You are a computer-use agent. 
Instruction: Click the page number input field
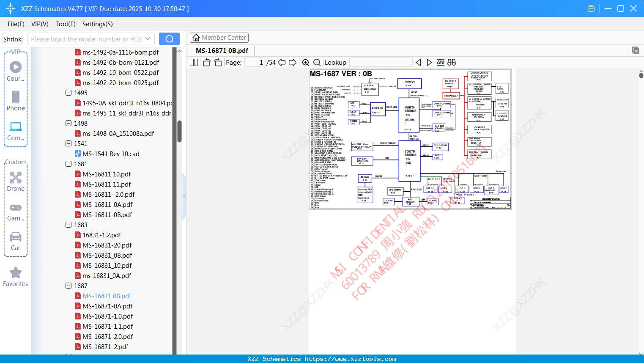tap(255, 63)
